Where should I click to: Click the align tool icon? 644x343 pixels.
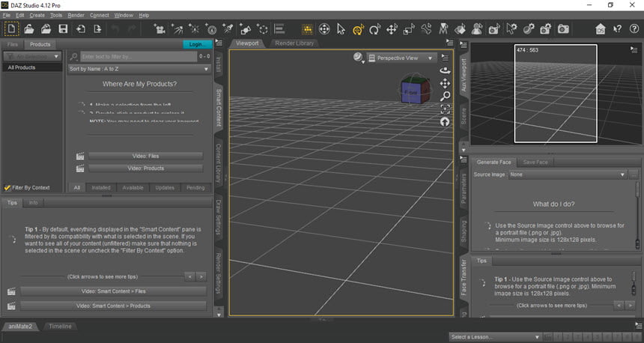(280, 29)
